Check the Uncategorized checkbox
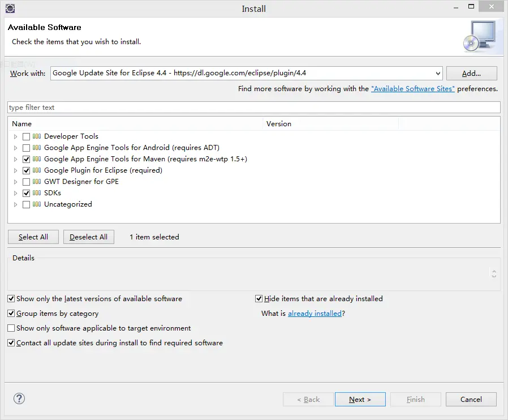 click(26, 205)
